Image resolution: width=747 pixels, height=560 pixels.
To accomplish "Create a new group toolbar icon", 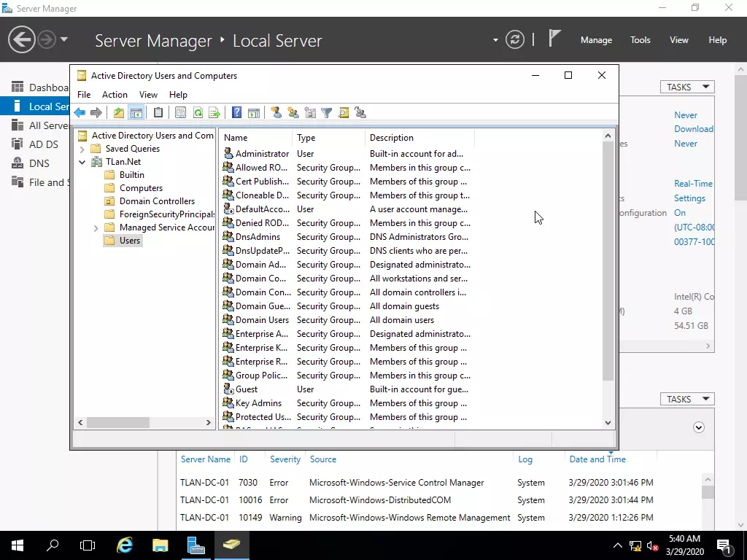I will point(293,113).
